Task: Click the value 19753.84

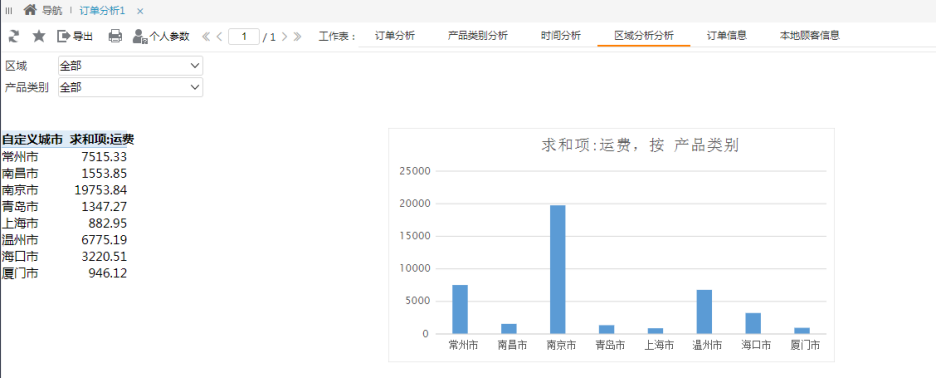Action: coord(100,190)
